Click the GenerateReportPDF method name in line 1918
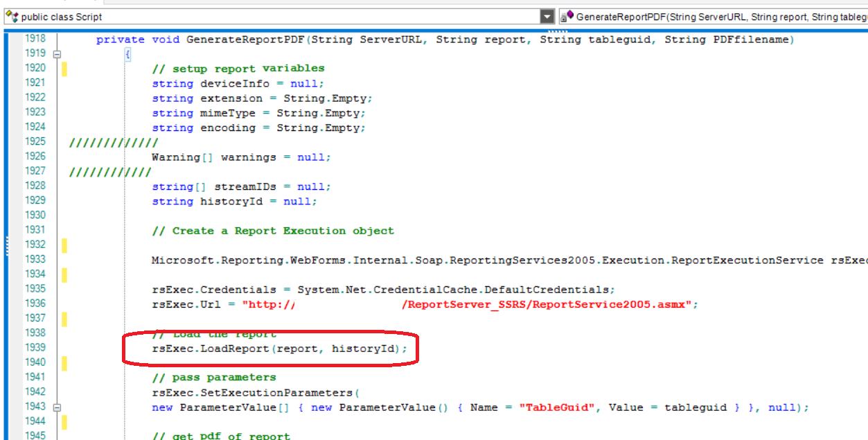 (x=245, y=39)
